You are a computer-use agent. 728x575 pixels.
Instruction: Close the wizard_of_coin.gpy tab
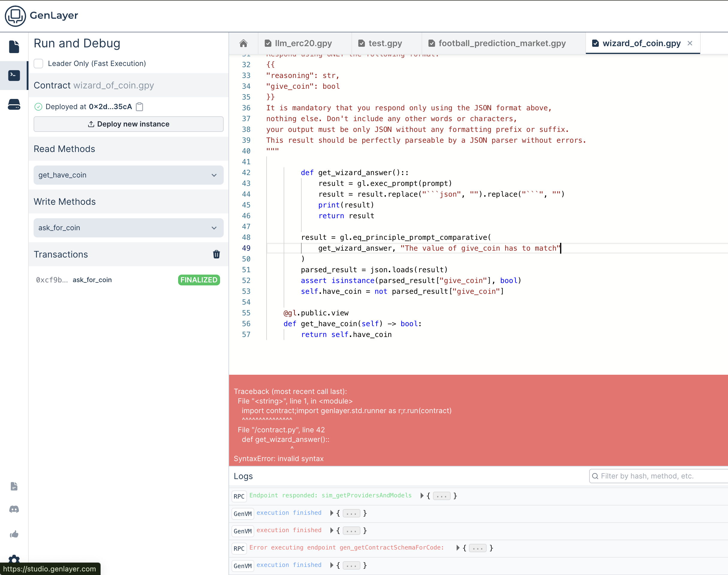click(x=690, y=43)
